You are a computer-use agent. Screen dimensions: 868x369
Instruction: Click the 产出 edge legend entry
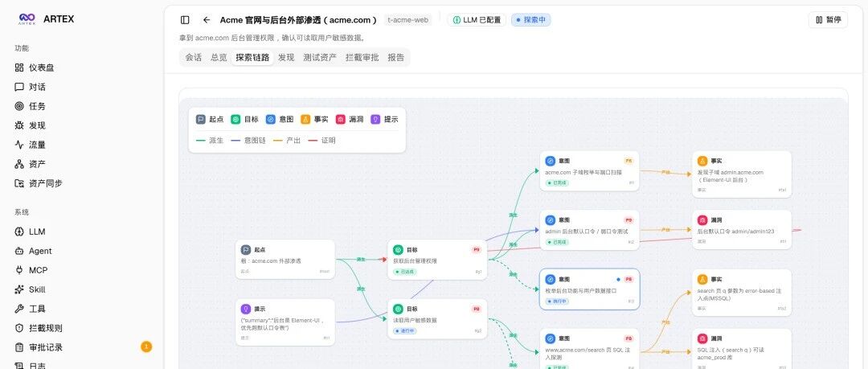point(287,141)
